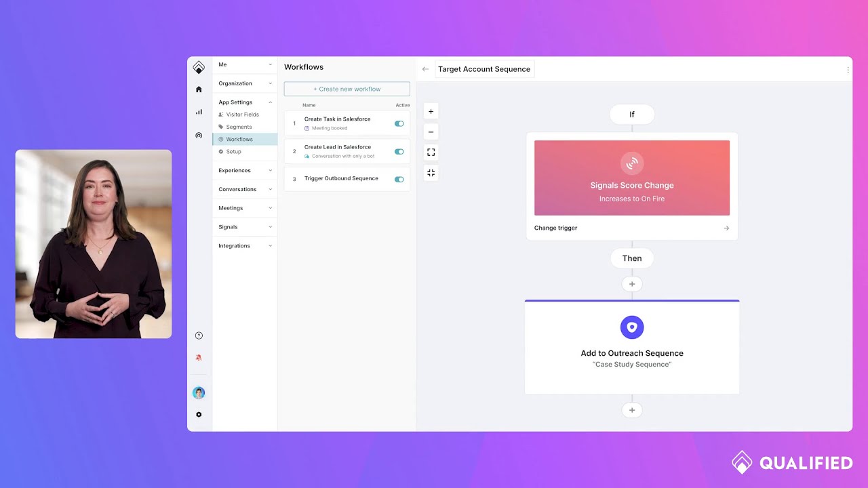Expand the Me section

tap(245, 64)
